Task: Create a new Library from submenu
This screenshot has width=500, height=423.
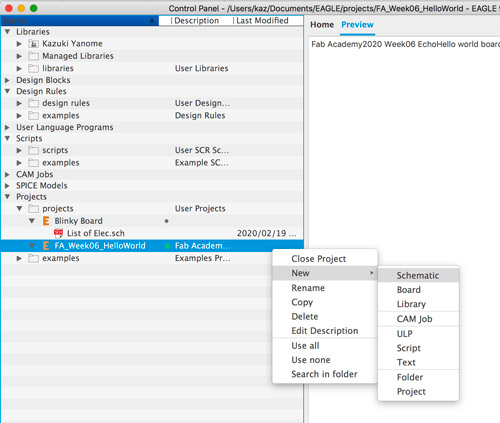Action: tap(418, 304)
